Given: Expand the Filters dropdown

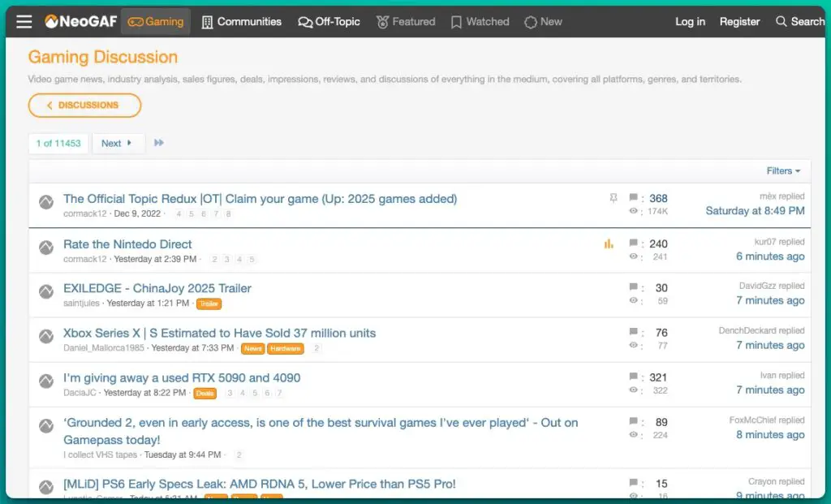Looking at the screenshot, I should coord(783,171).
